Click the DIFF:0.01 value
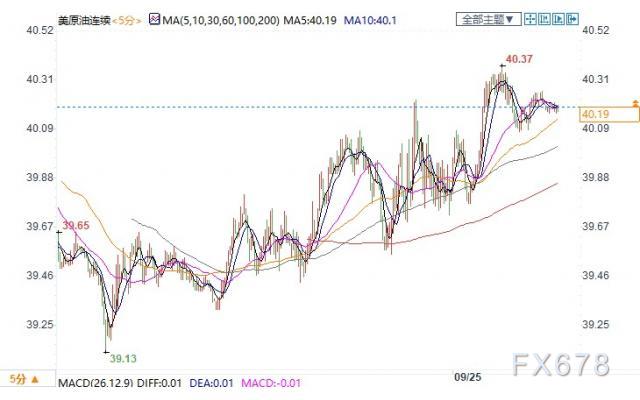 click(x=159, y=383)
